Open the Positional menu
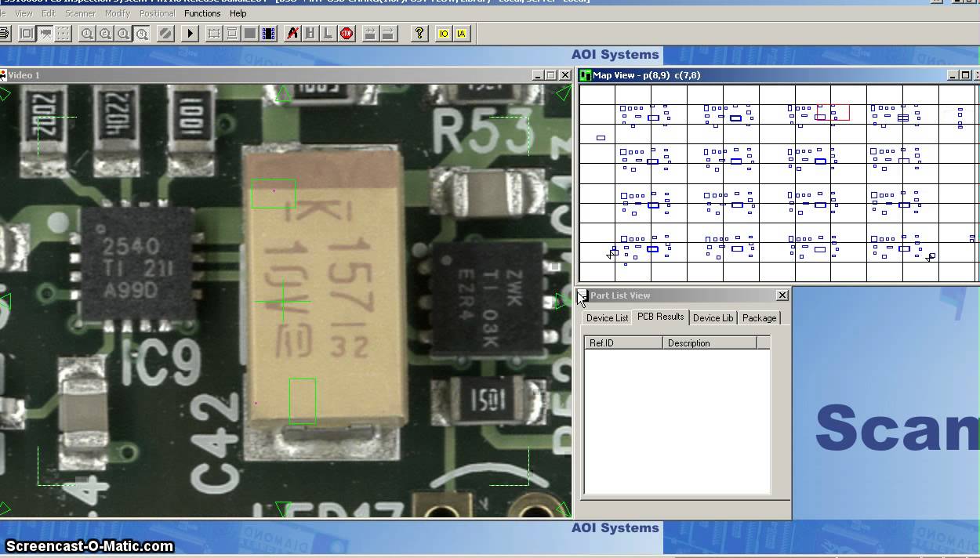Image resolution: width=980 pixels, height=558 pixels. point(157,13)
